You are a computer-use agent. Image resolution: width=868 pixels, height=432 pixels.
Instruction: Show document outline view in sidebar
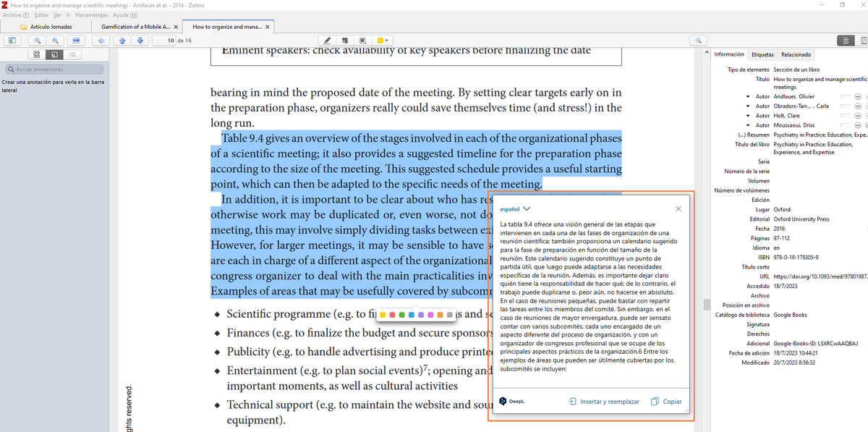point(72,54)
